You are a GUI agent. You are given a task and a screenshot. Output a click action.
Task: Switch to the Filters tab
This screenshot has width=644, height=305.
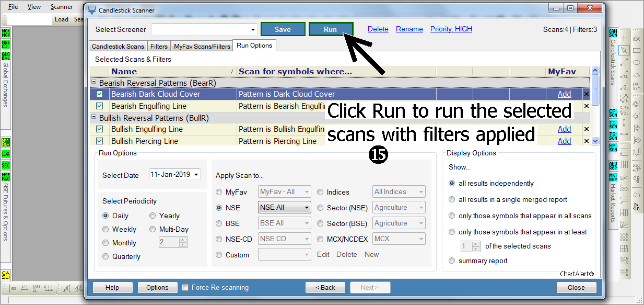(x=159, y=47)
